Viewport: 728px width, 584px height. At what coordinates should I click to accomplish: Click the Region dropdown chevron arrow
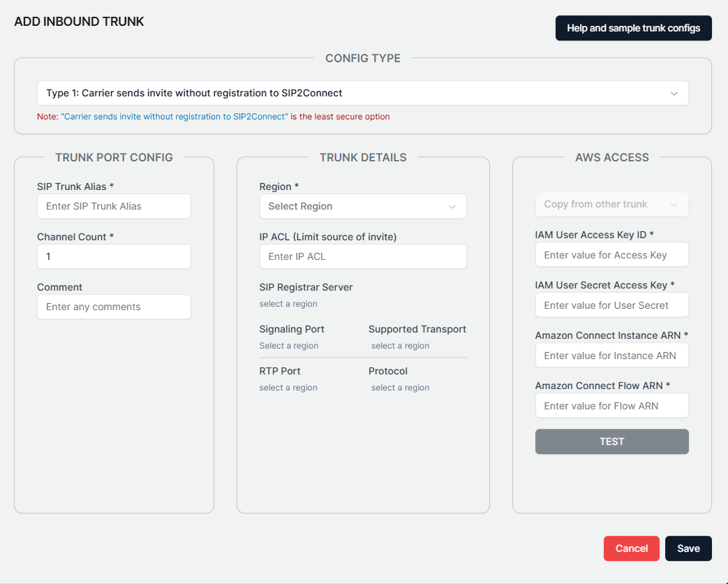click(x=452, y=207)
